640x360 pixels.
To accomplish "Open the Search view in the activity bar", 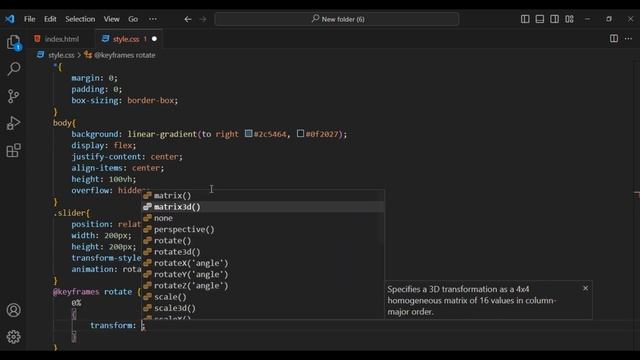I will pyautogui.click(x=13, y=69).
